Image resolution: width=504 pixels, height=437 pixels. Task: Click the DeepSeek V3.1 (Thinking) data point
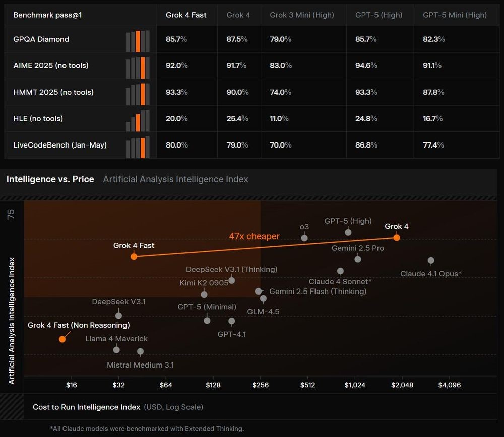[232, 280]
